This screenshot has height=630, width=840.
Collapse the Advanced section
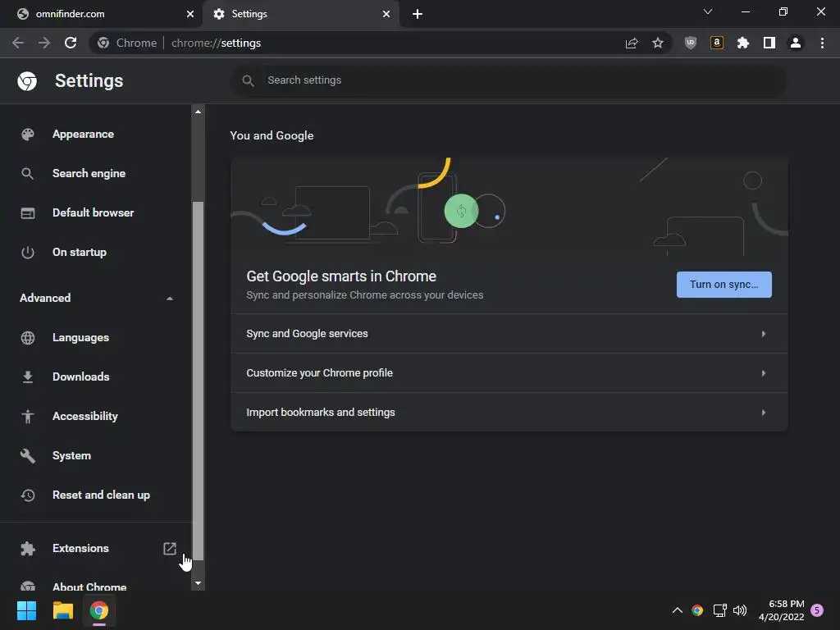tap(97, 298)
